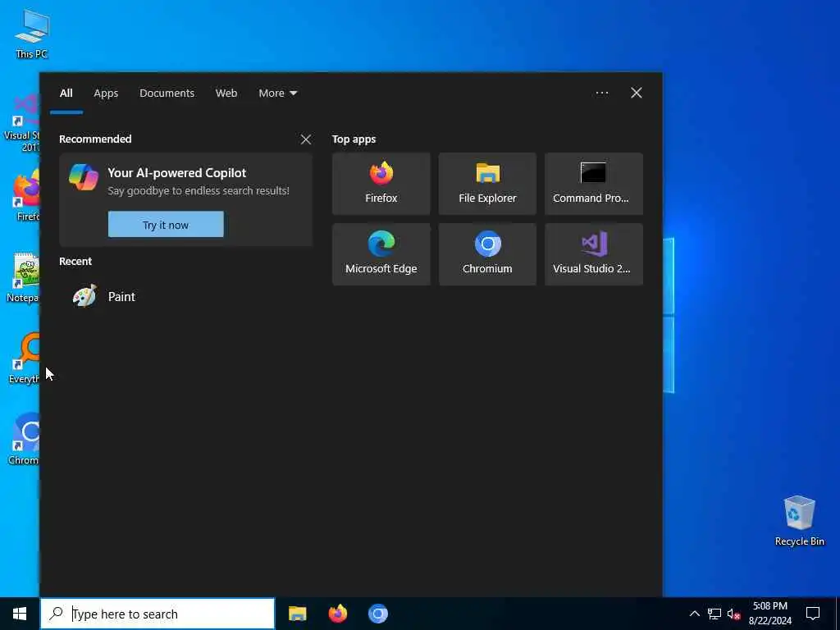Open Paint from Recent list

click(x=185, y=296)
